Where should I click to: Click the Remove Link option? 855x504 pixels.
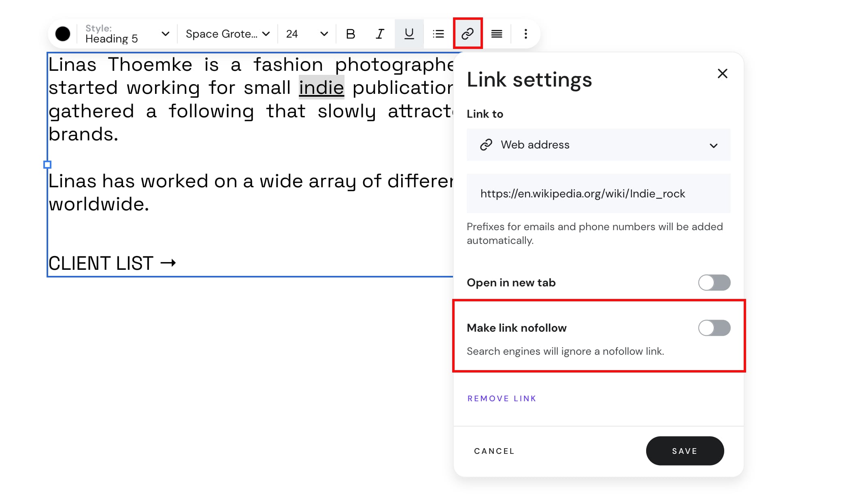pos(502,398)
